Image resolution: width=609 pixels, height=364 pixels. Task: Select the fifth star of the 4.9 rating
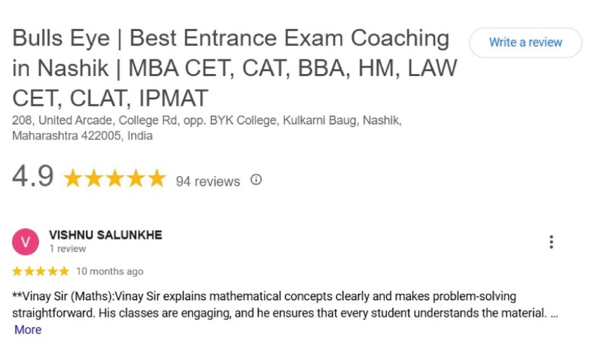pos(157,178)
